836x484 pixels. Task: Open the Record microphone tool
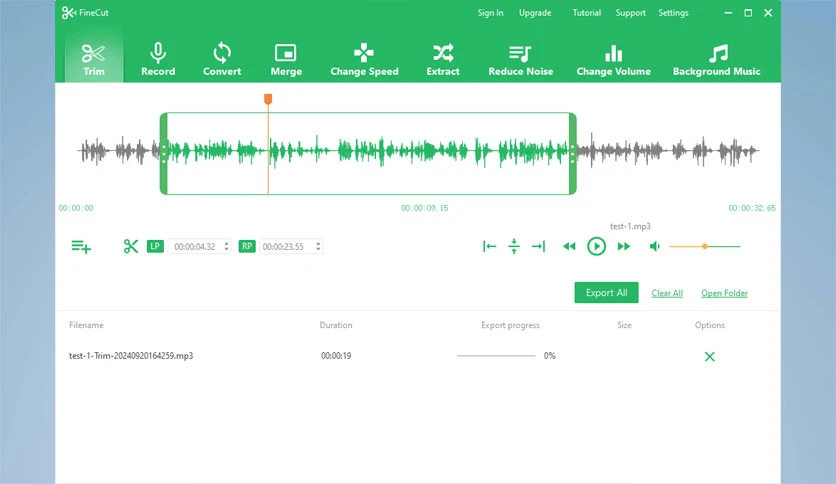coord(158,59)
